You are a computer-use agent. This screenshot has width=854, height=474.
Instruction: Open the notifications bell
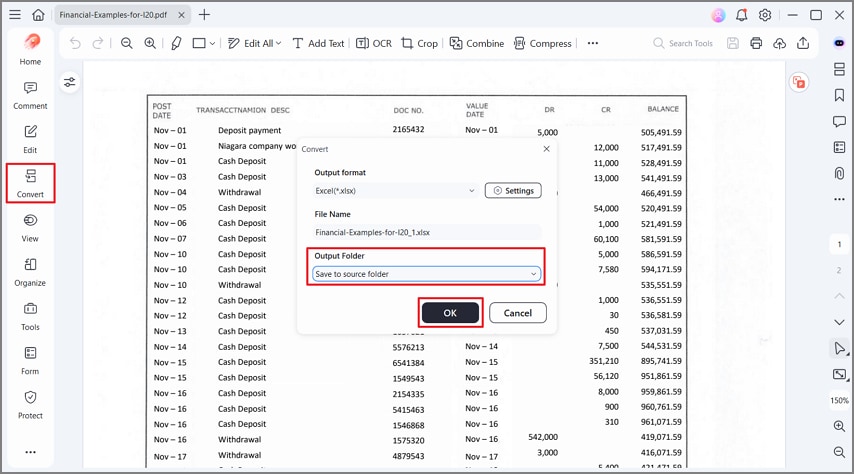(741, 15)
